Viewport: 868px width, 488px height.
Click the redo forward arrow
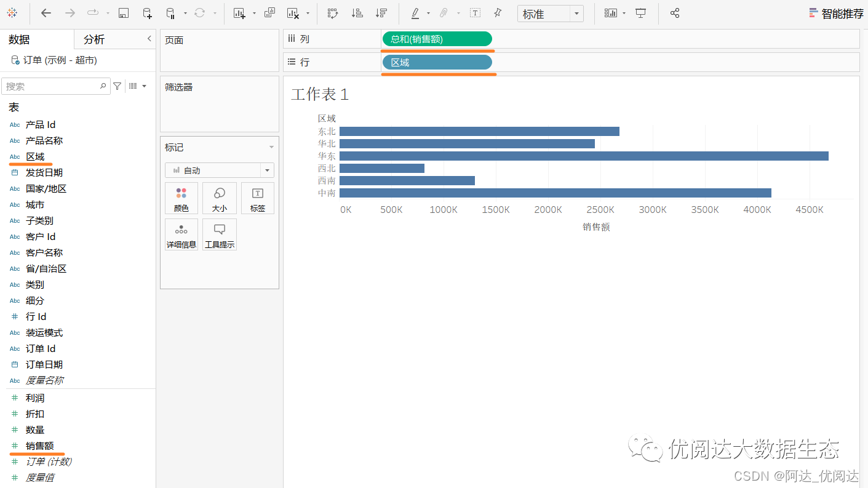pyautogui.click(x=70, y=13)
